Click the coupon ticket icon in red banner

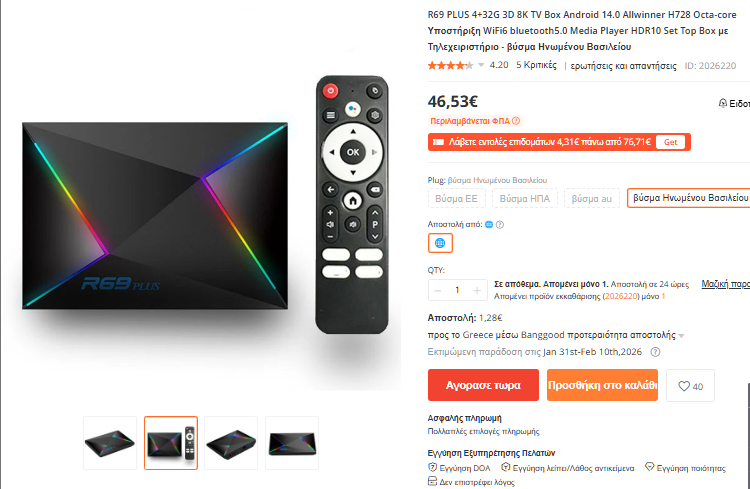pyautogui.click(x=438, y=142)
